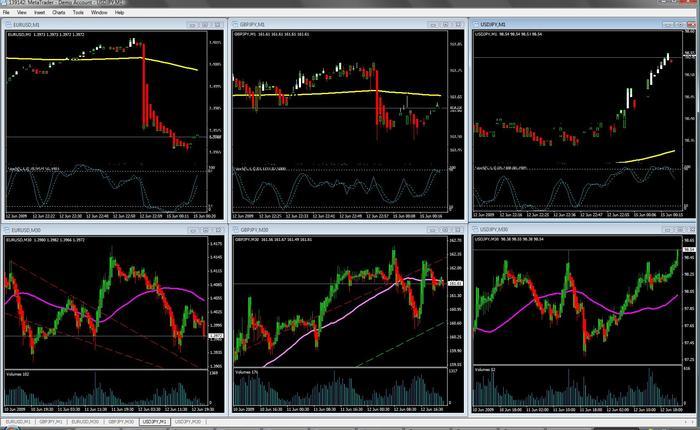Click the USDJPY,M30 chart window icon
The width and height of the screenshot is (700, 430).
pos(476,230)
